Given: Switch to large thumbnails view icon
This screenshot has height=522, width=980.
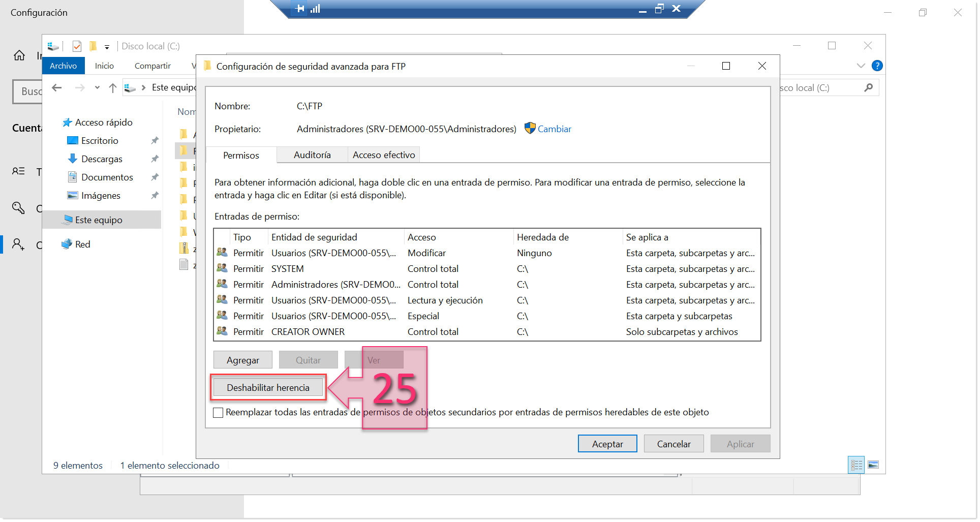Looking at the screenshot, I should [873, 465].
